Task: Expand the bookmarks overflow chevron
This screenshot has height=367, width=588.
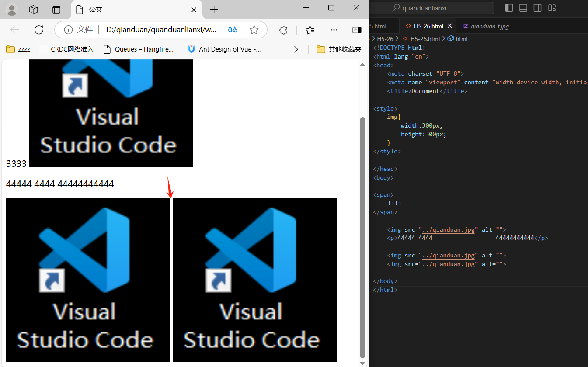Action: coord(296,49)
